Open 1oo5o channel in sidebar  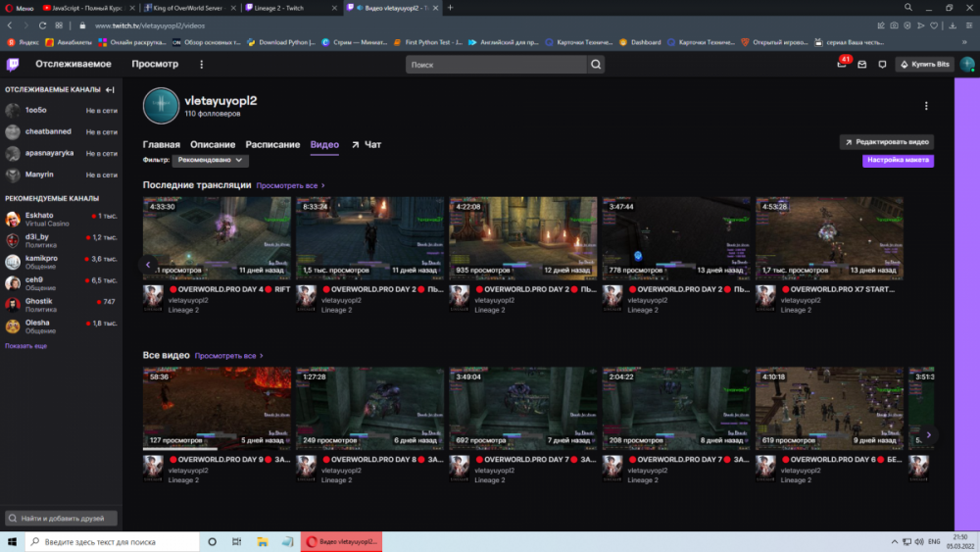61,110
